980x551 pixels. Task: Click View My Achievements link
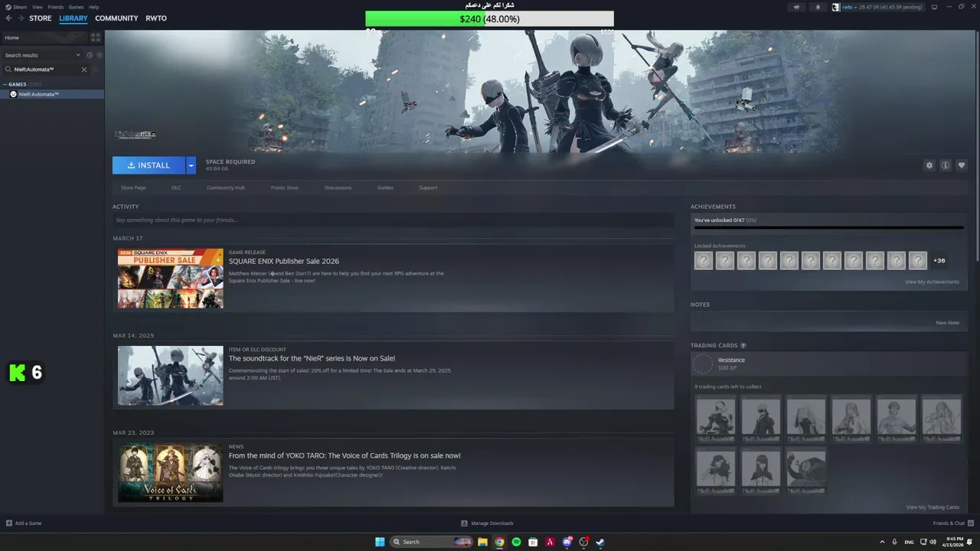tap(932, 282)
